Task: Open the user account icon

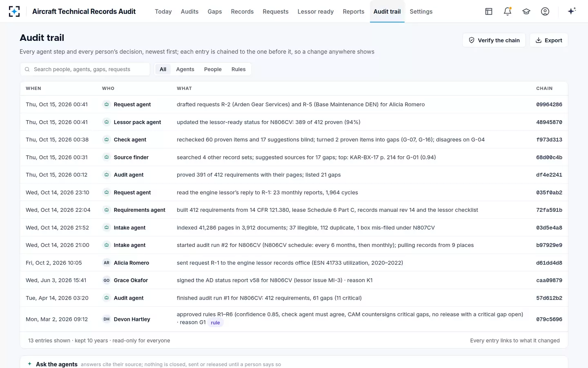Action: point(545,11)
